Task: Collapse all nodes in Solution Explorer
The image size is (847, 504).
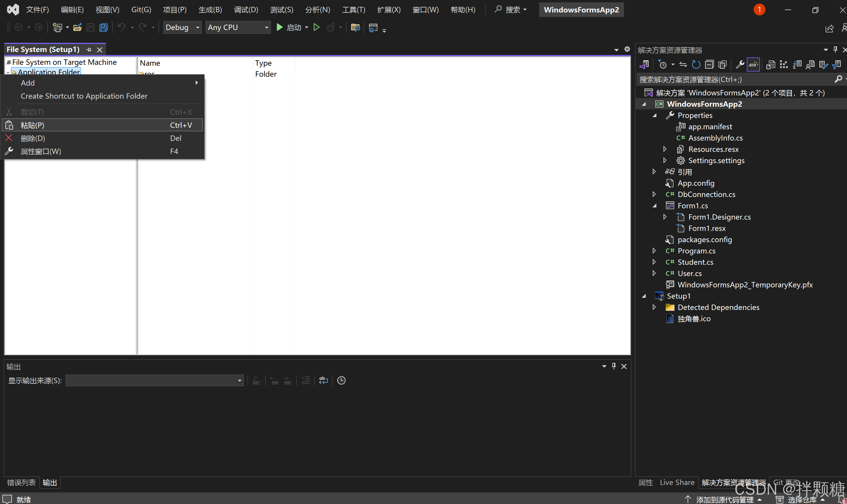Action: point(710,64)
